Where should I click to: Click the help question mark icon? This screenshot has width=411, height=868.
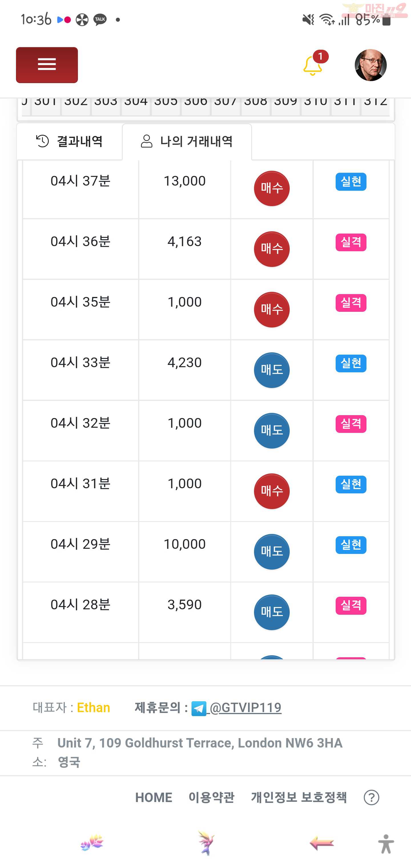point(372,797)
